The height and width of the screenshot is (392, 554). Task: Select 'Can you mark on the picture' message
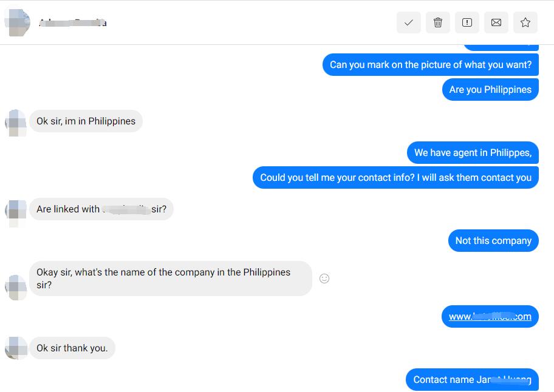(x=431, y=64)
